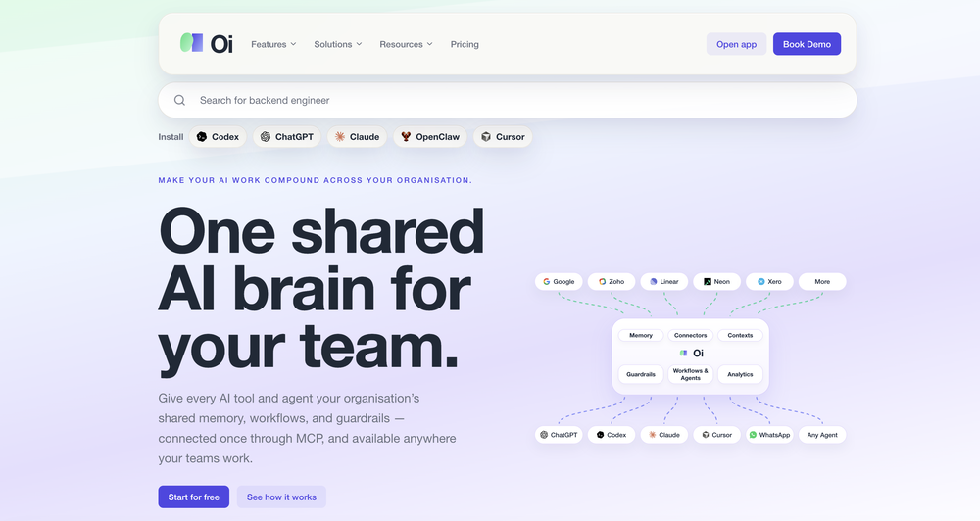The width and height of the screenshot is (980, 521).
Task: Click the Connectors tag in Oi card
Action: coord(691,336)
